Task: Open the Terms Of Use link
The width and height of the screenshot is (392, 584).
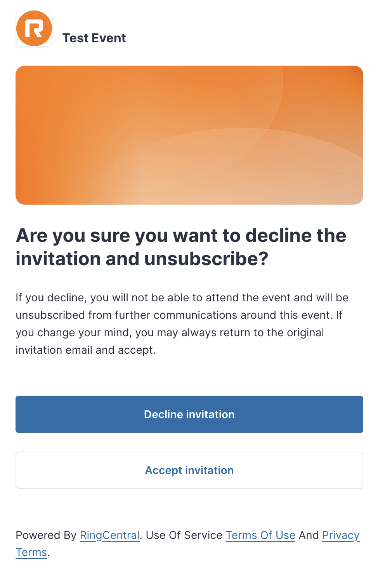Action: [x=260, y=535]
